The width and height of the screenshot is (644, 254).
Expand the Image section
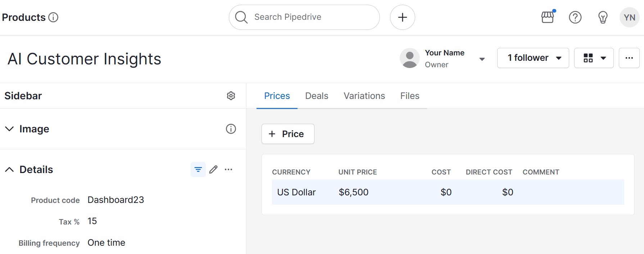tap(9, 129)
